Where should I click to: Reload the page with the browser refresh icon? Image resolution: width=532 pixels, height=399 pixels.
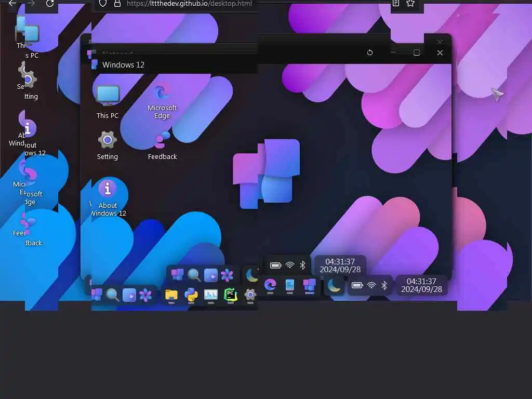[50, 4]
